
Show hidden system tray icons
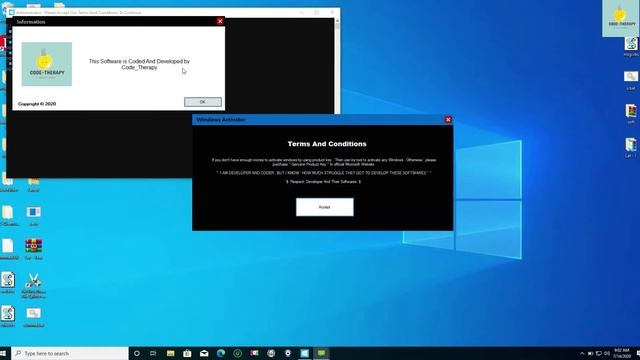[x=582, y=353]
